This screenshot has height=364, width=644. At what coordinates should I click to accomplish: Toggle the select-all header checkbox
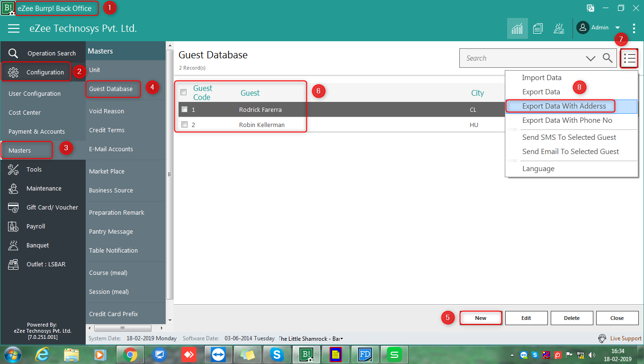coord(184,92)
